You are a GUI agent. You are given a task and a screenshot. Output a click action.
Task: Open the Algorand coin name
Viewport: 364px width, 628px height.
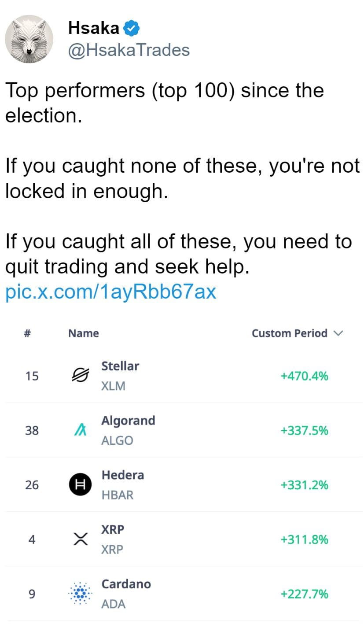click(128, 421)
